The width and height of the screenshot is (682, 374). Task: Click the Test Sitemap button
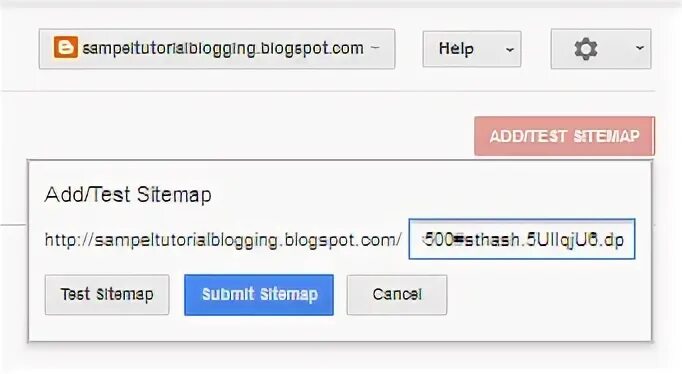click(x=107, y=294)
